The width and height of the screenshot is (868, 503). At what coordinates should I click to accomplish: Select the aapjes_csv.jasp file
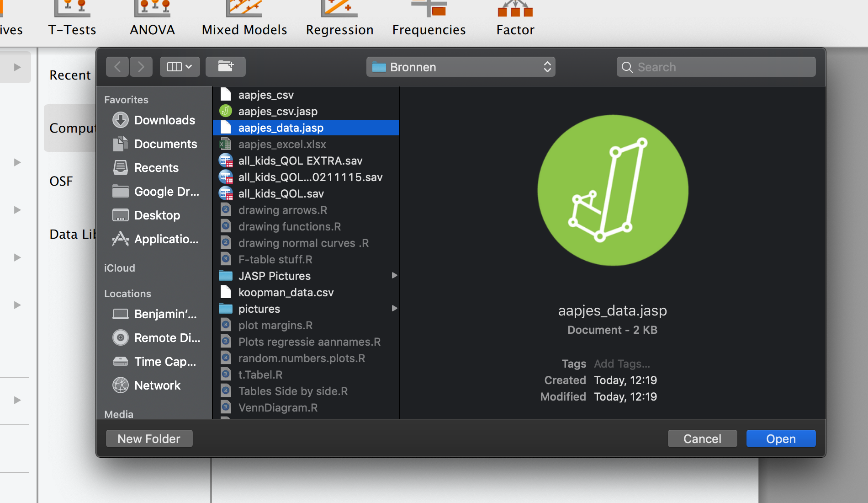306,111
